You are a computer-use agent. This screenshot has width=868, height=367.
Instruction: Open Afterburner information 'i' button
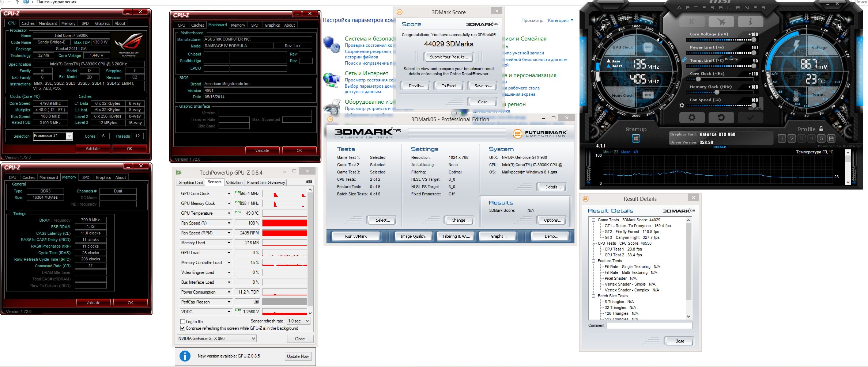tap(750, 21)
